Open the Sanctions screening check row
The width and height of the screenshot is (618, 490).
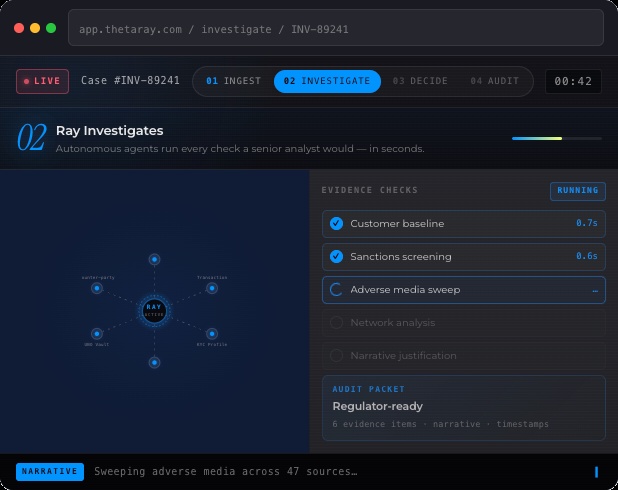464,257
